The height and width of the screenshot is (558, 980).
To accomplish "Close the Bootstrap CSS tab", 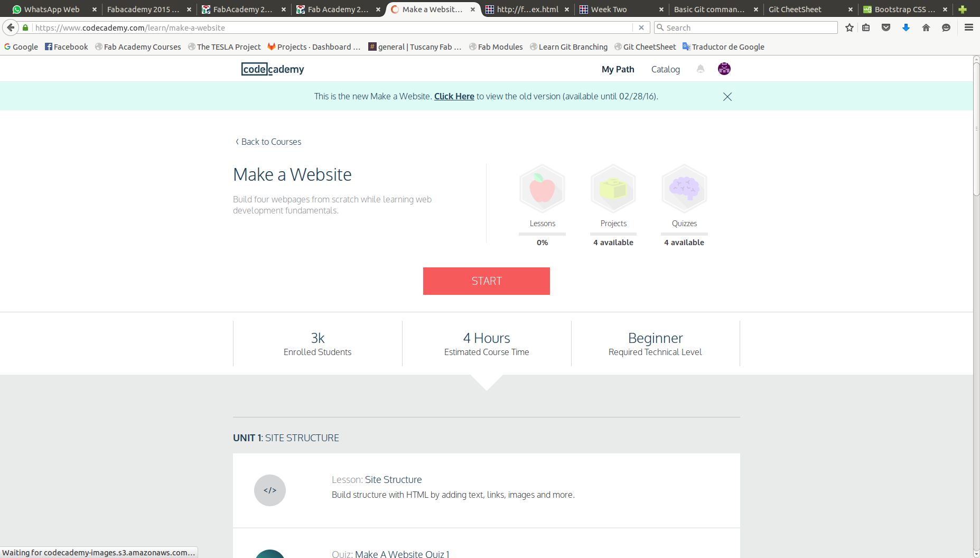I will click(945, 10).
